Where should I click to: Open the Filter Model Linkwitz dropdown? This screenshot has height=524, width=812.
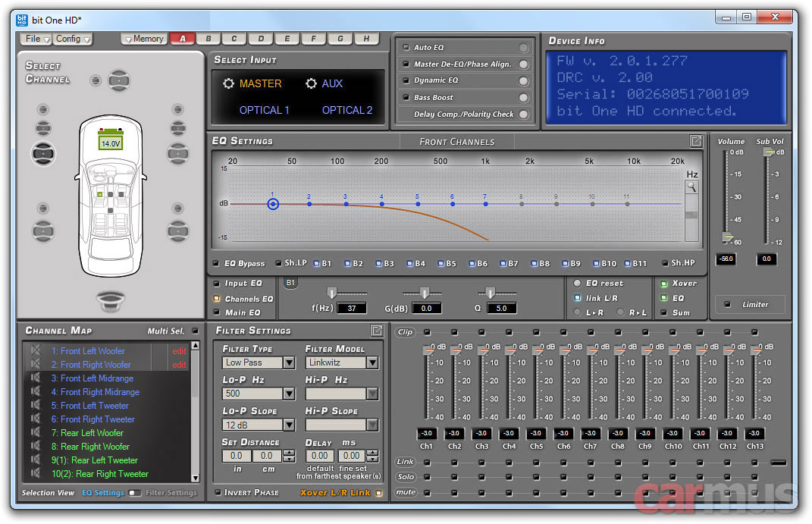coord(372,362)
